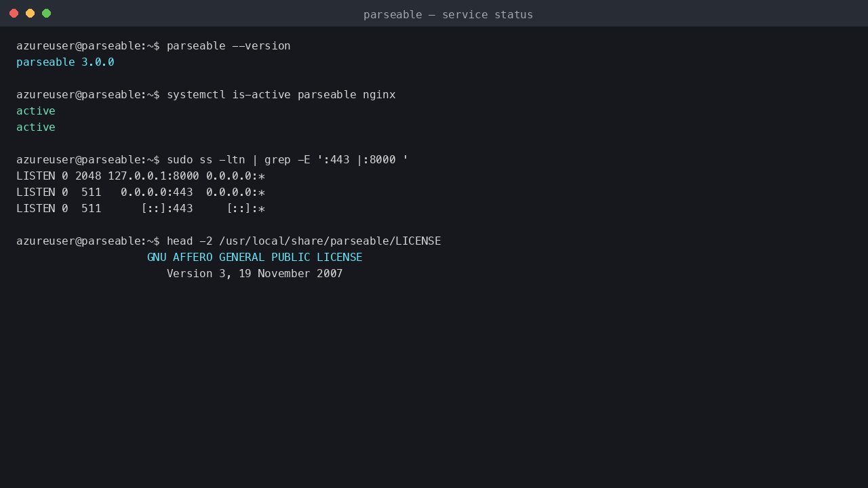Click the second 'active' status line
Screen dimensions: 868x488
[x=36, y=127]
